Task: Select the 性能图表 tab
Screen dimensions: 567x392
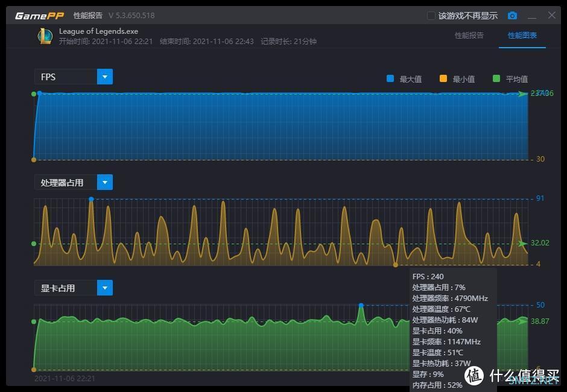Action: (522, 35)
